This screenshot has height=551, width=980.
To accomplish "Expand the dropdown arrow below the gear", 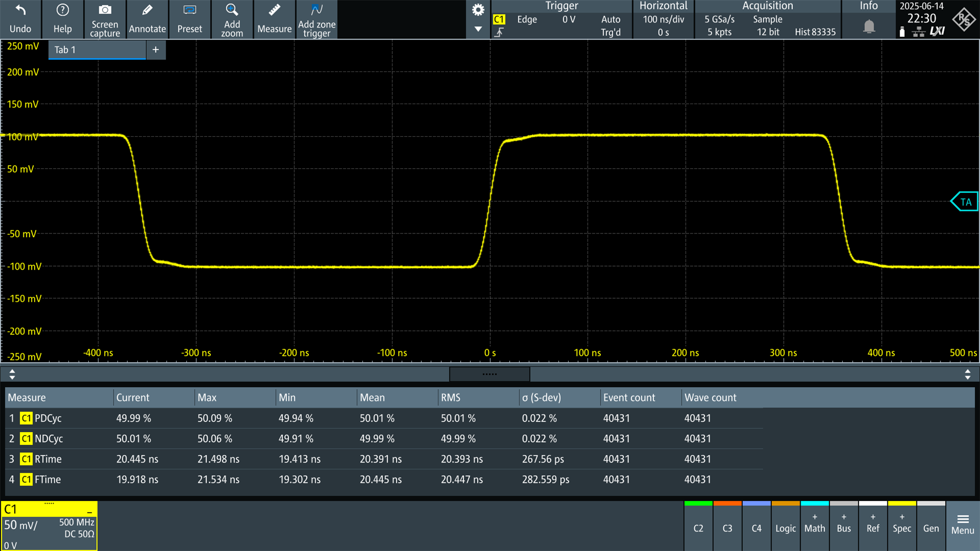I will [478, 29].
